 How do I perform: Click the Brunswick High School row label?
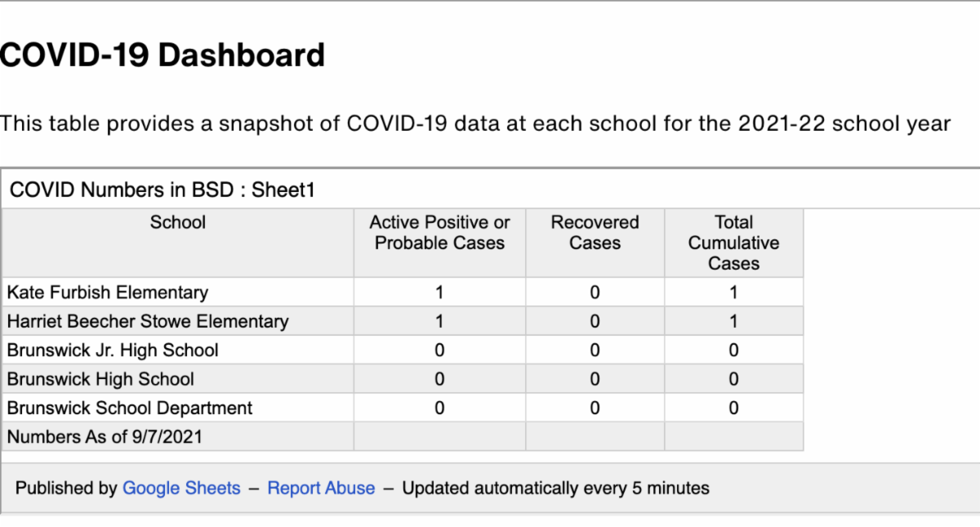point(100,379)
